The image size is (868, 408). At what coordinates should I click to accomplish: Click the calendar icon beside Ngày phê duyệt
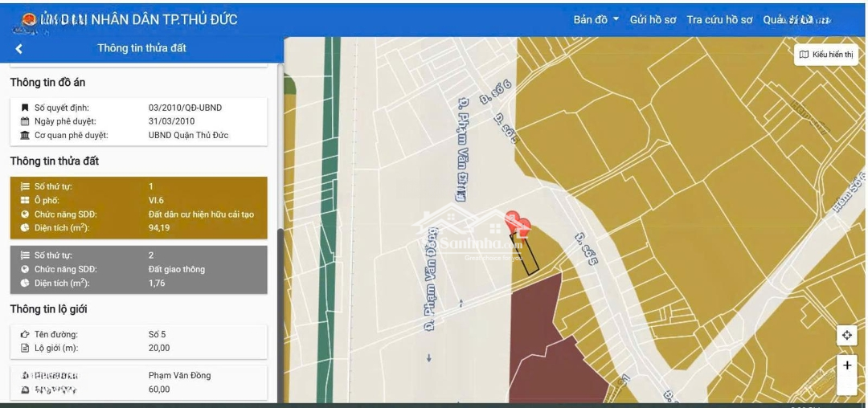click(25, 121)
